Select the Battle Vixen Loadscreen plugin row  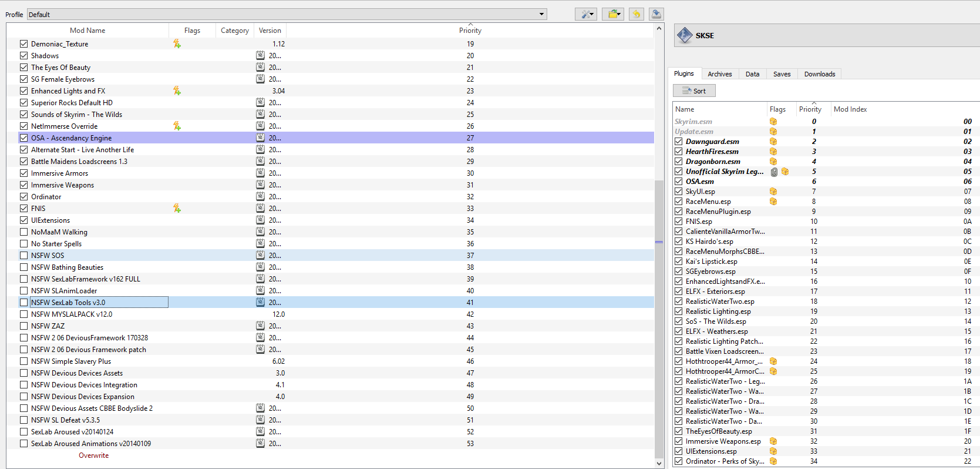(x=826, y=351)
